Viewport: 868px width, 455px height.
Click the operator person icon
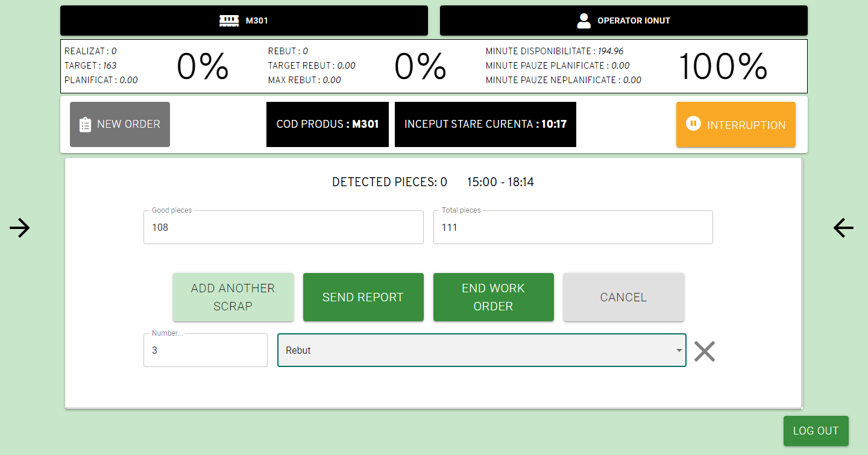coord(583,20)
